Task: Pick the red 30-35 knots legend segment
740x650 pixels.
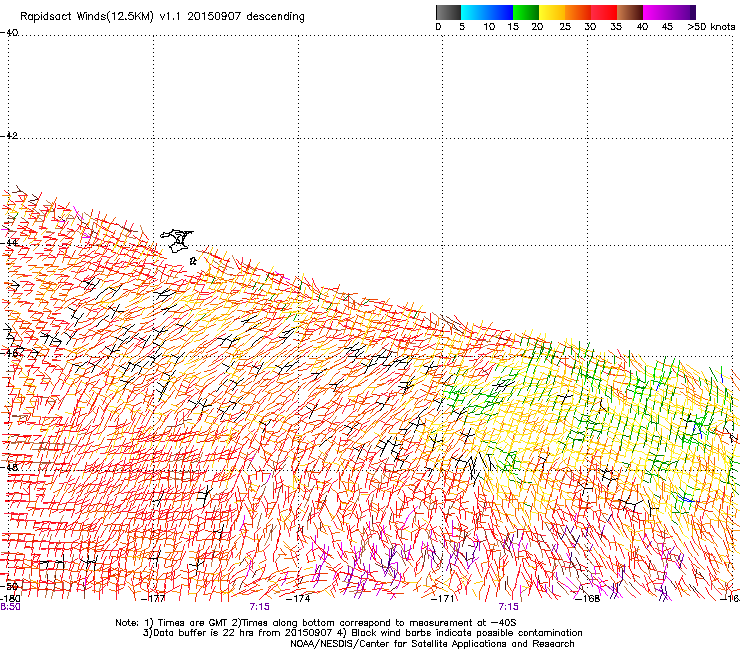Action: 604,12
